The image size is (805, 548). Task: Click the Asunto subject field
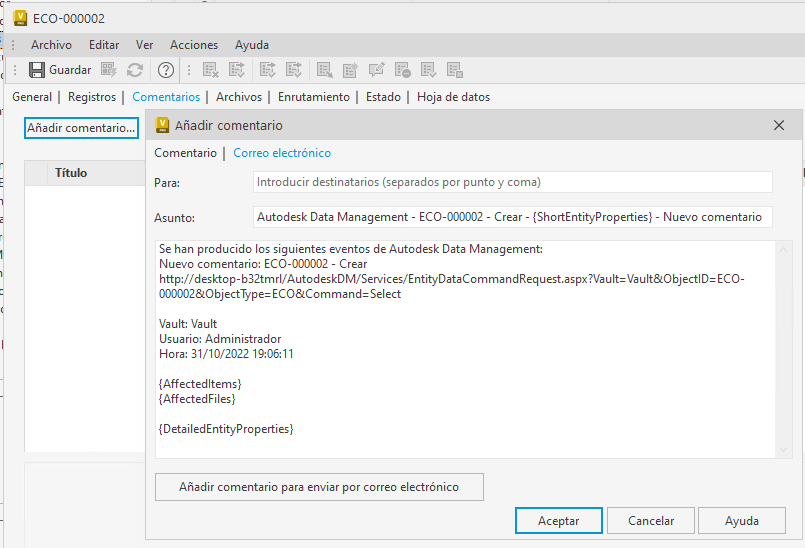pyautogui.click(x=512, y=217)
